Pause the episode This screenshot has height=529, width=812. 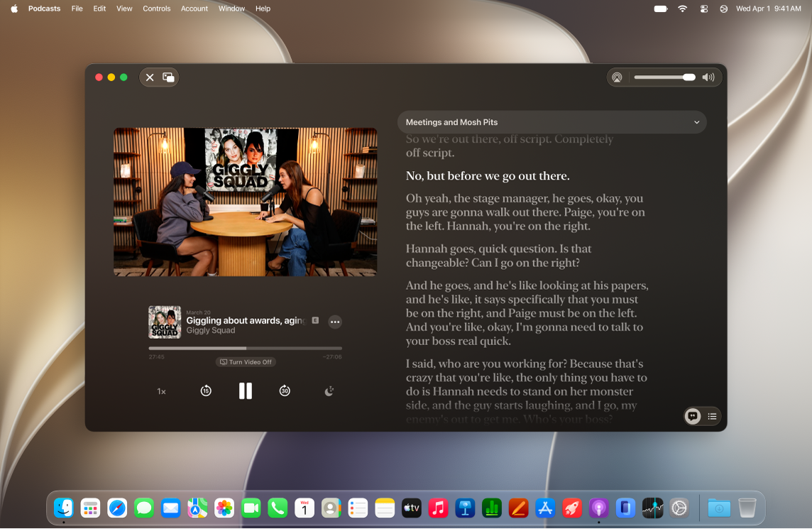pyautogui.click(x=246, y=391)
